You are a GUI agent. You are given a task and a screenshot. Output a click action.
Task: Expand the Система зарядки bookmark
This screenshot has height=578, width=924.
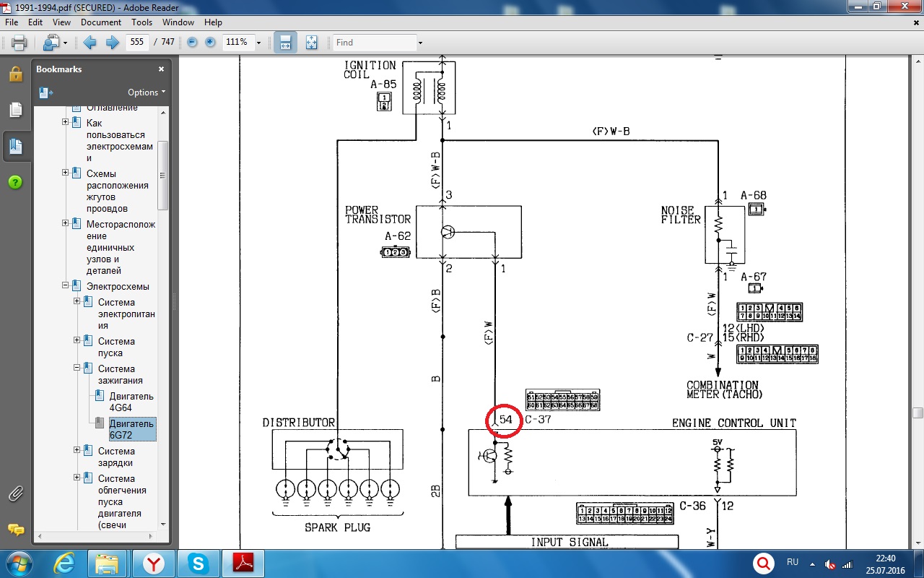[77, 450]
